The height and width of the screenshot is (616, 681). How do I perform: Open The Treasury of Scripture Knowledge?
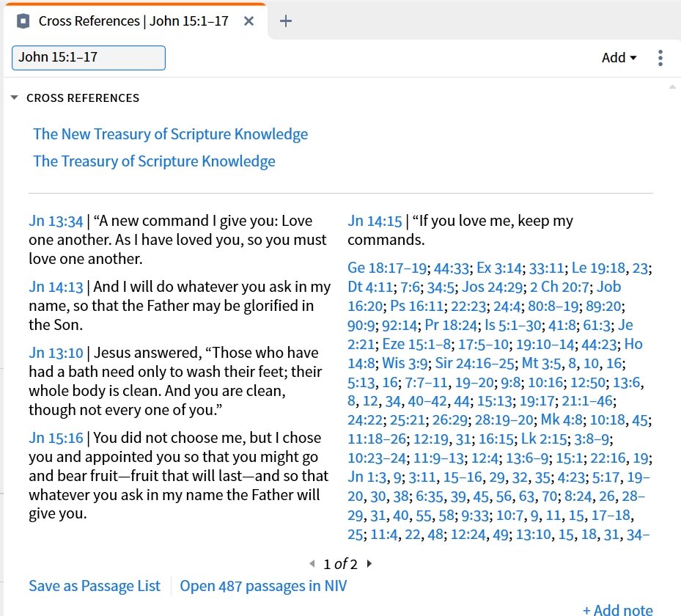click(x=154, y=161)
